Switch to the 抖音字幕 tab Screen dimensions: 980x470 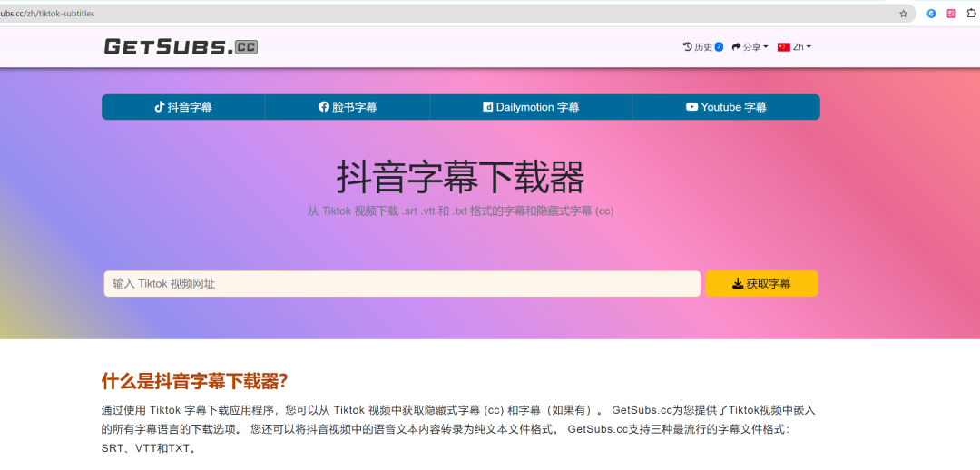click(x=183, y=107)
